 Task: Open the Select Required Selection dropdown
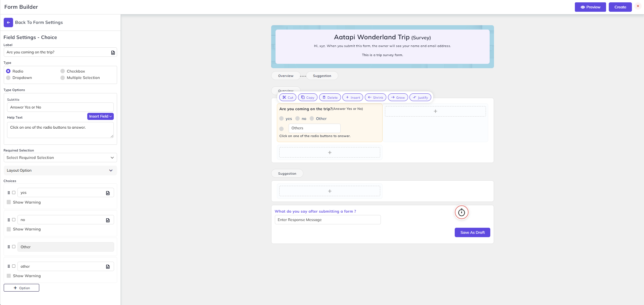pyautogui.click(x=60, y=158)
